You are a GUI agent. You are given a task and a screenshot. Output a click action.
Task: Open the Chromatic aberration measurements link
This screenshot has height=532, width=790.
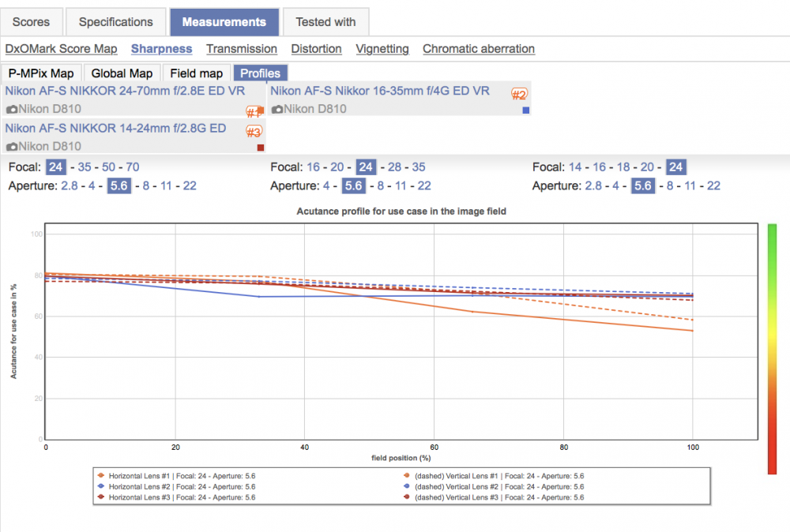479,49
